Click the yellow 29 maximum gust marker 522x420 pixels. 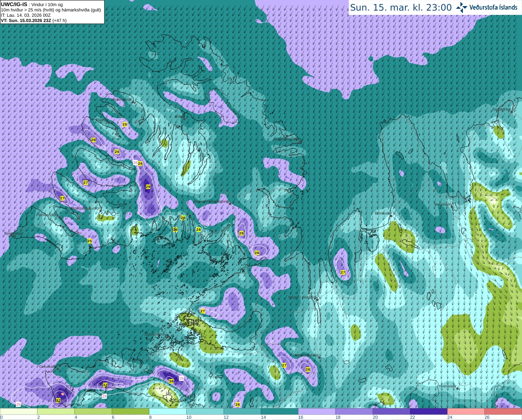pos(148,187)
